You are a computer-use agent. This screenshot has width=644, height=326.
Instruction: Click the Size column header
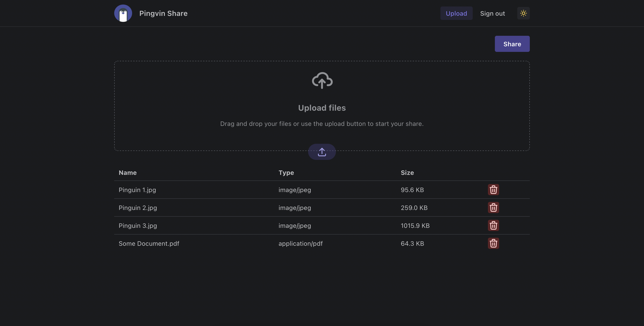407,173
